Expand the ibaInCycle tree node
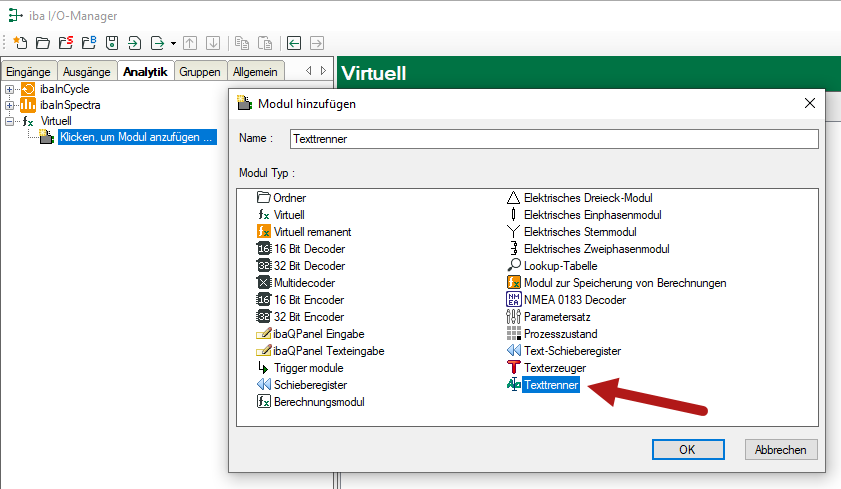Viewport: 841px width, 489px height. coord(10,89)
